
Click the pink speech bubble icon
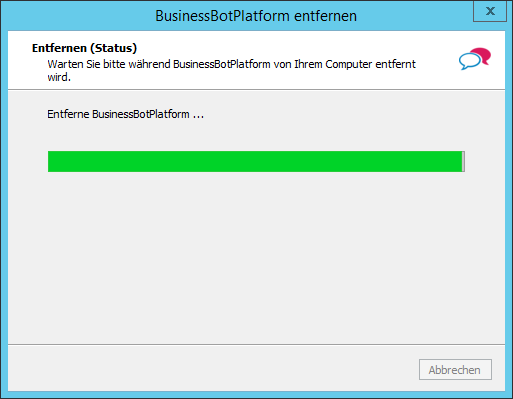(482, 55)
